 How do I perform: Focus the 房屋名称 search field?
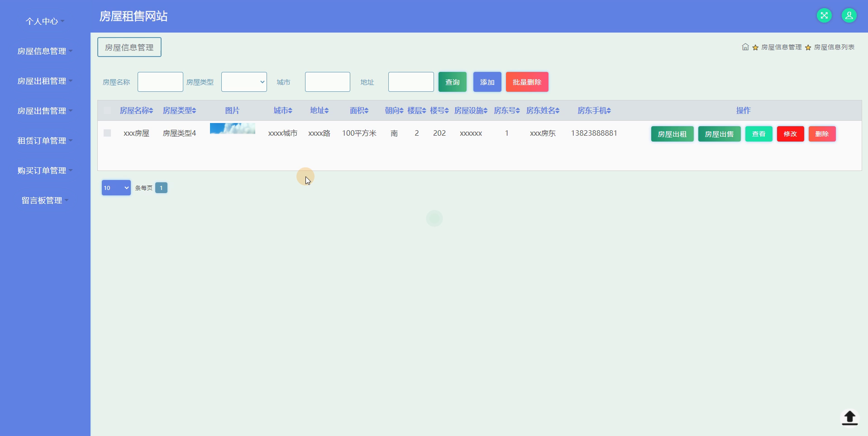(x=160, y=82)
